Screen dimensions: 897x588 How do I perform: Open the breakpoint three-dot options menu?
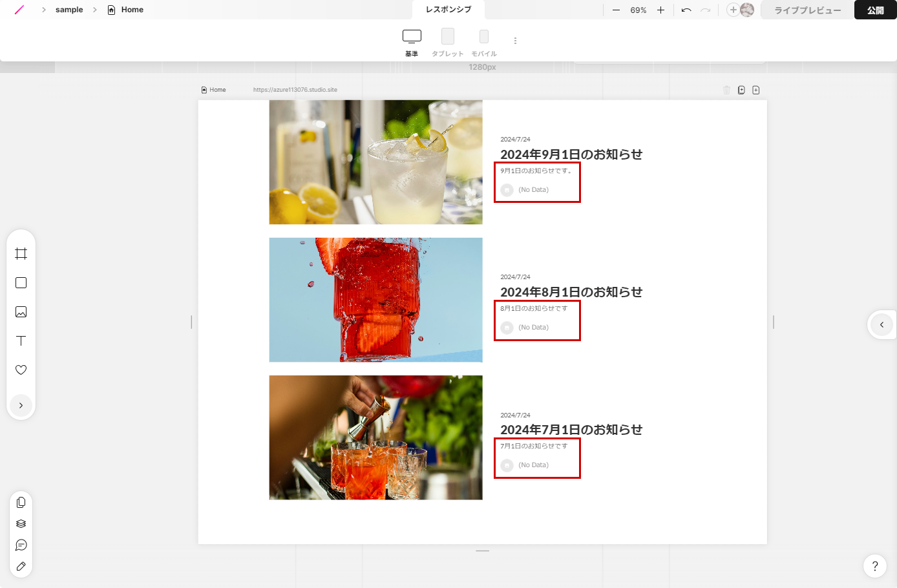pyautogui.click(x=515, y=41)
